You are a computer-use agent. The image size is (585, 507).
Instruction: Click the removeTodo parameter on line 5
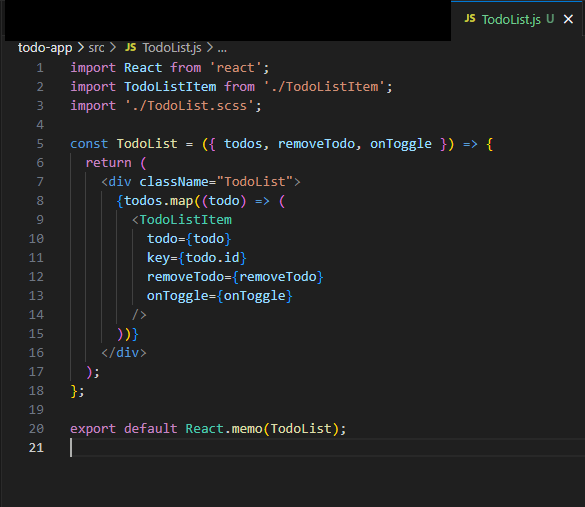pyautogui.click(x=316, y=144)
